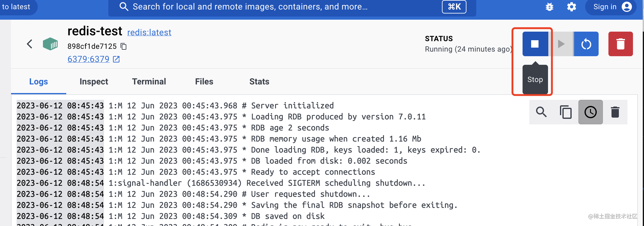
Task: Copy container ID 898cf1de7125
Action: 124,46
